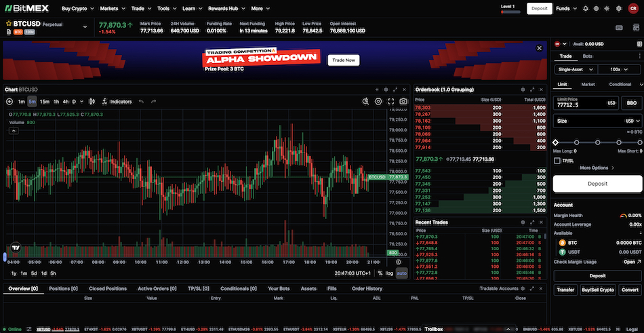The height and width of the screenshot is (333, 644).
Task: Expand More Options in the order form
Action: (x=597, y=168)
